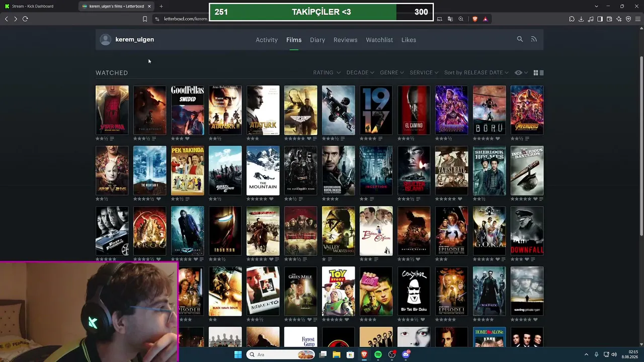The height and width of the screenshot is (362, 644).
Task: Expand the GENRE filter dropdown
Action: [392, 73]
